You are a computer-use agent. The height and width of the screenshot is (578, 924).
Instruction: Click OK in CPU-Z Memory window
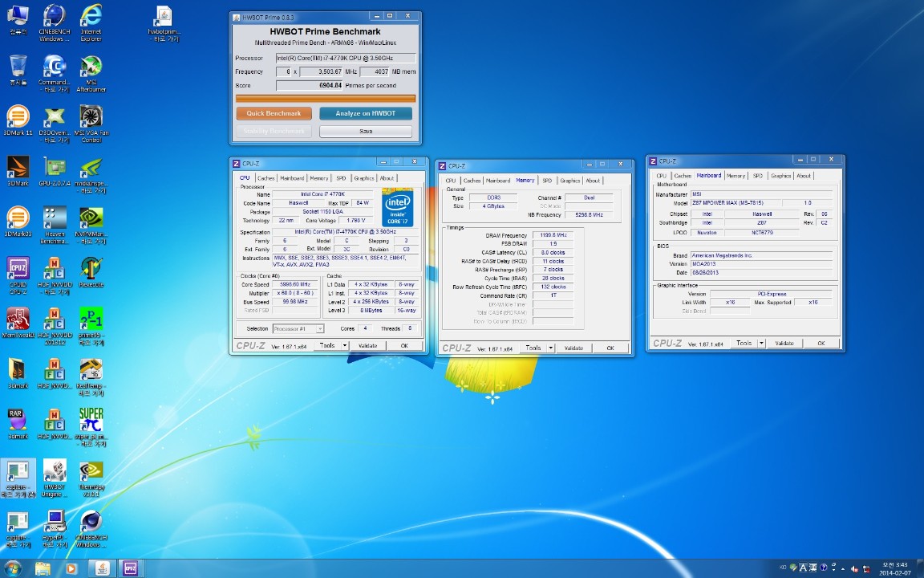click(x=610, y=348)
